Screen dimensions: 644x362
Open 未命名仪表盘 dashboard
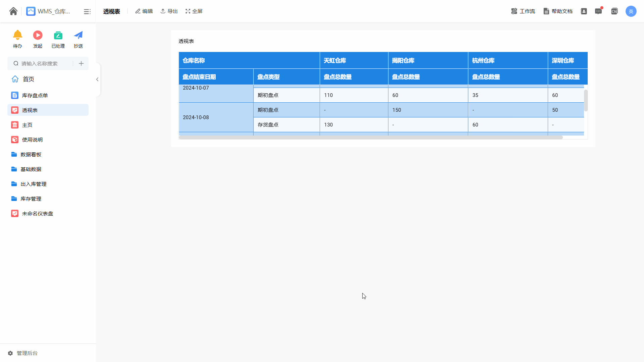point(48,213)
